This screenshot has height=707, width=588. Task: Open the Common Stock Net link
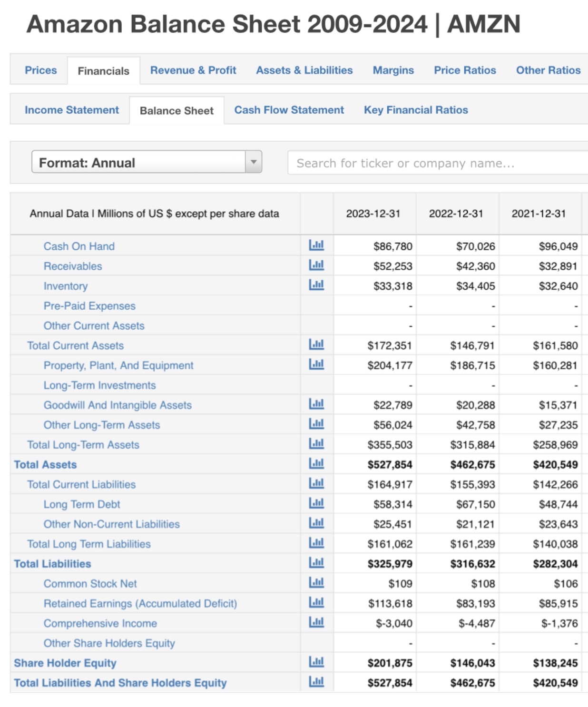[90, 583]
